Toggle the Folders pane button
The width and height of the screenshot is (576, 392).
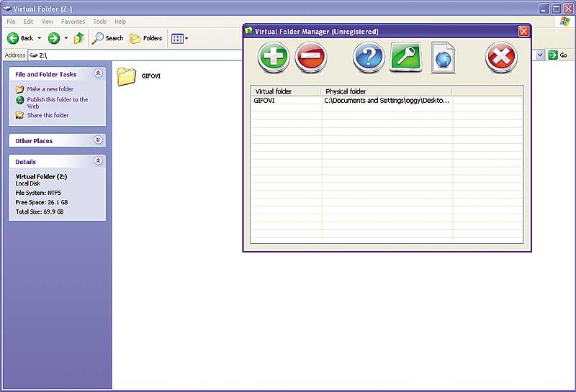(x=146, y=38)
